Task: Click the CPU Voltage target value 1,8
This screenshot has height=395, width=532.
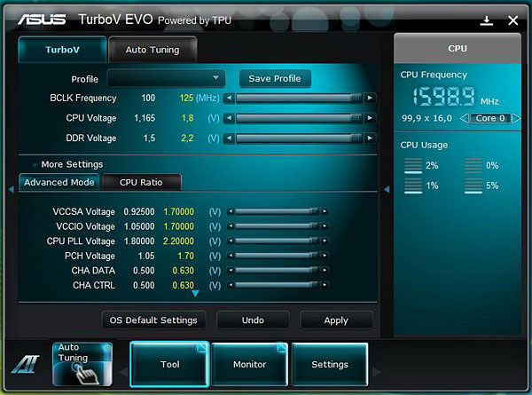Action: click(x=187, y=118)
